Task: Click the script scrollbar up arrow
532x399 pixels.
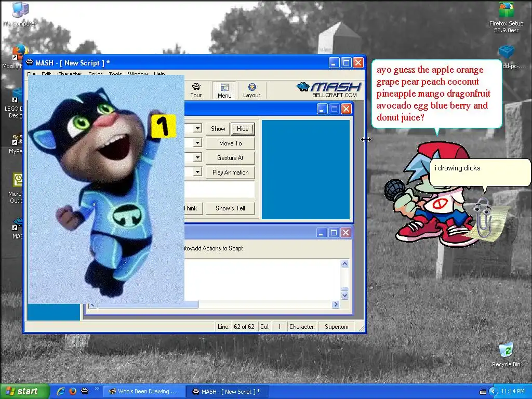Action: 345,263
